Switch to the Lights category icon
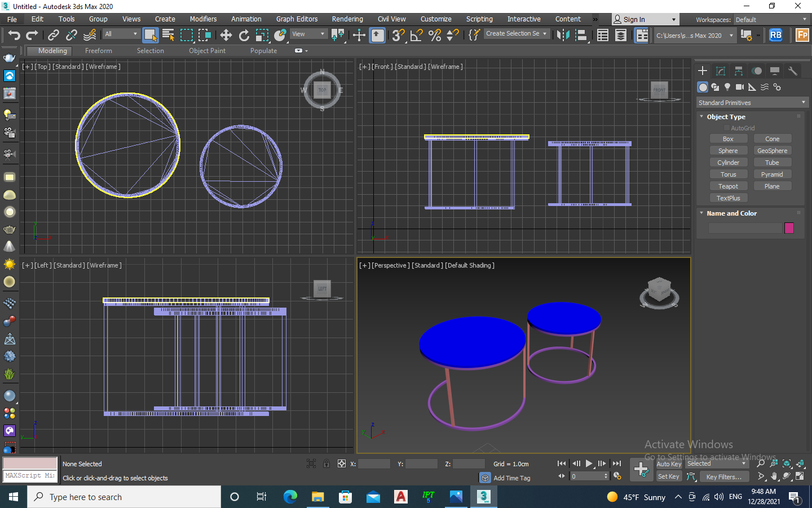Image resolution: width=812 pixels, height=508 pixels. (727, 87)
